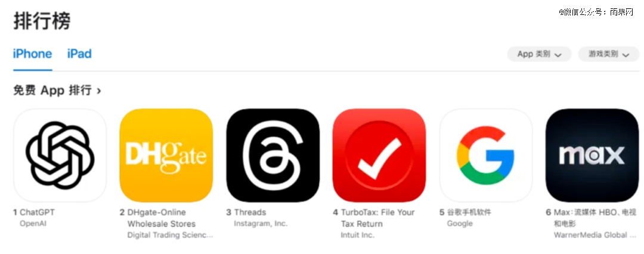Expand the App 类别 dropdown

pos(539,54)
